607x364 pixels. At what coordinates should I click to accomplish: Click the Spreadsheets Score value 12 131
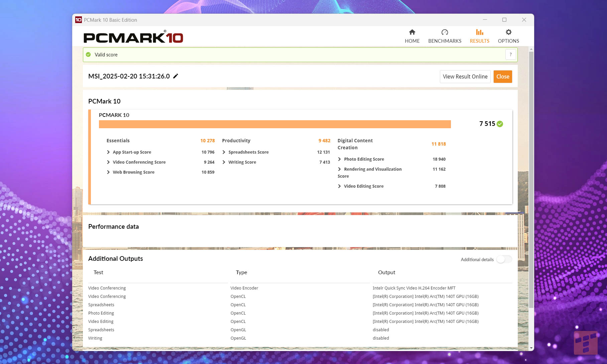323,152
